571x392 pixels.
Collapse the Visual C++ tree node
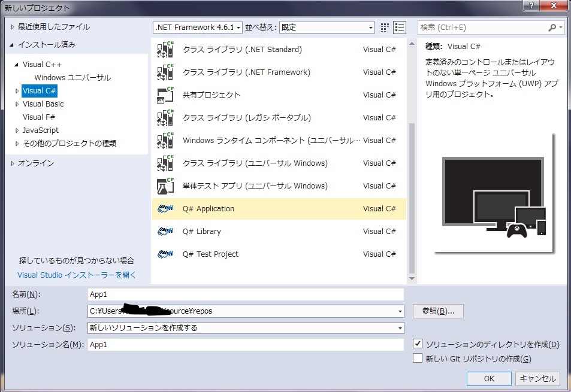[x=16, y=65]
